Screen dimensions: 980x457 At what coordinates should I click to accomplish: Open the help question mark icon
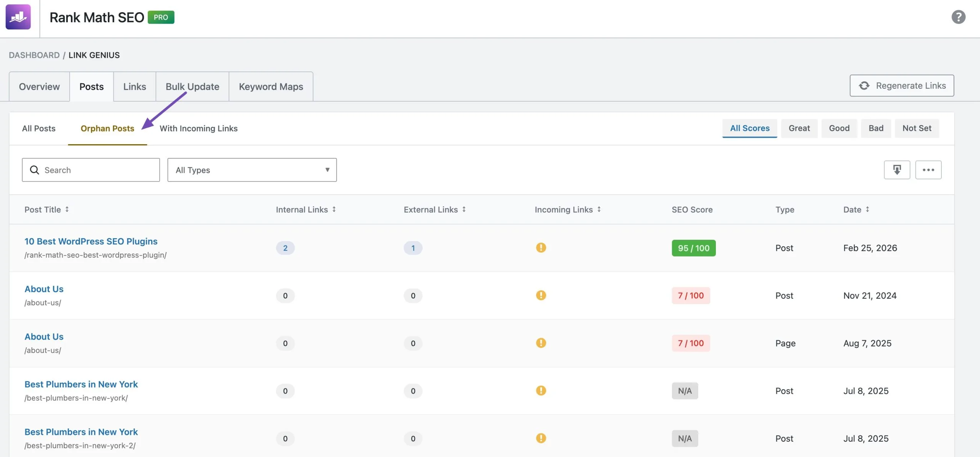(958, 17)
